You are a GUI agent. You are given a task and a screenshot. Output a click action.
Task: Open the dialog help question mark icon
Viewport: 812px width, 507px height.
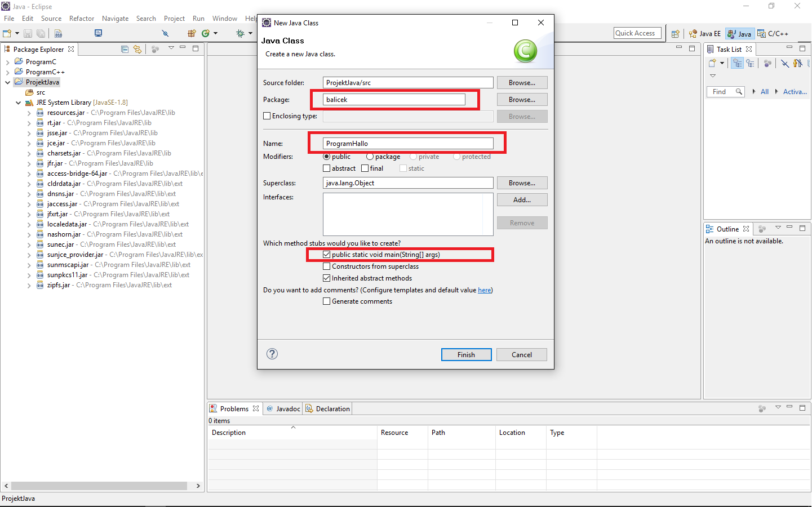(x=272, y=354)
